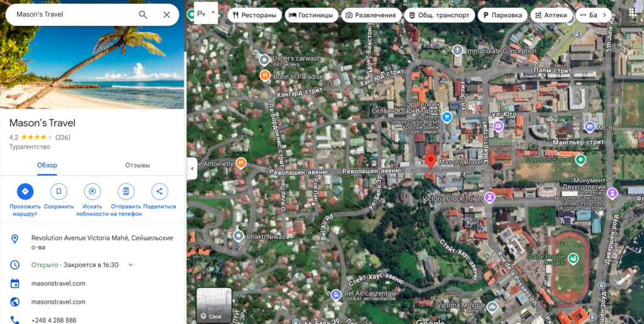644x324 pixels.
Task: Select the Freedom Square map pin
Action: point(580,160)
